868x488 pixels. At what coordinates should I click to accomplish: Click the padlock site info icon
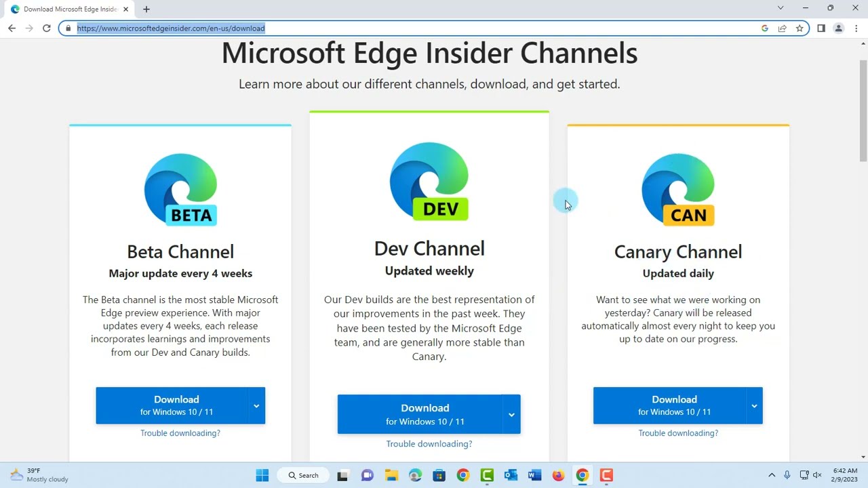(68, 28)
